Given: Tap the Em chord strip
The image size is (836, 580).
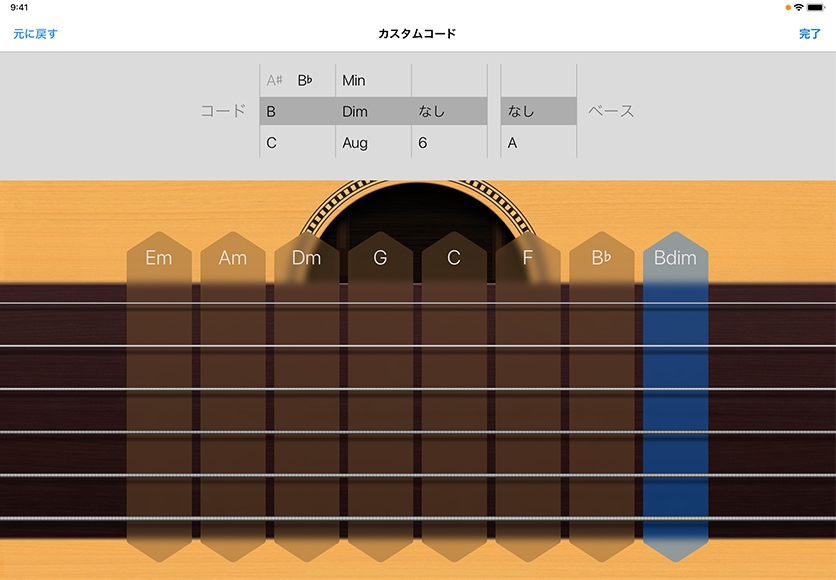Looking at the screenshot, I should coord(159,400).
